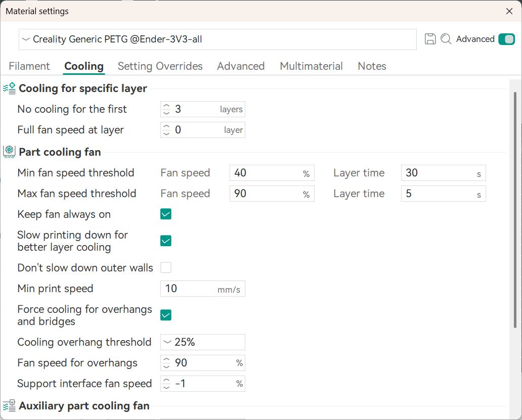Click the save preset floppy disk icon
Viewport: 522px width, 420px height.
[430, 39]
